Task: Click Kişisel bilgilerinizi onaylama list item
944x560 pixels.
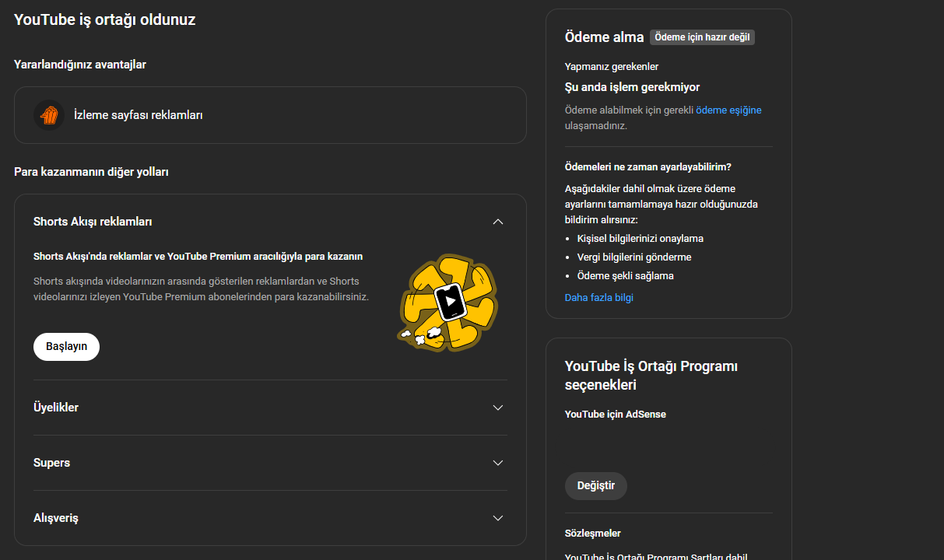Action: point(640,239)
